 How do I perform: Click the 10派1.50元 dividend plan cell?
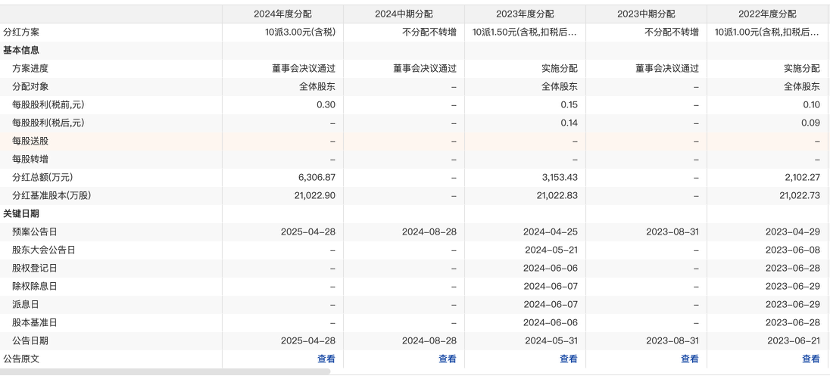click(x=525, y=32)
